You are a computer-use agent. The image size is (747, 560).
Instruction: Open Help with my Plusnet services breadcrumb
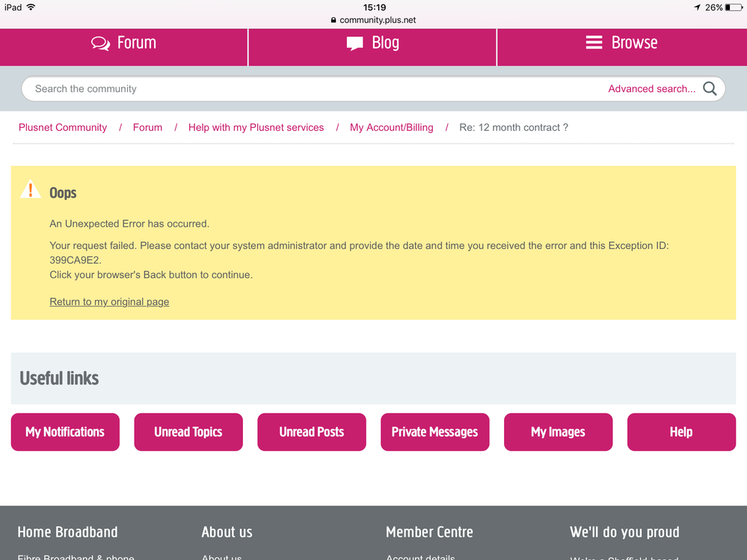[x=256, y=128]
